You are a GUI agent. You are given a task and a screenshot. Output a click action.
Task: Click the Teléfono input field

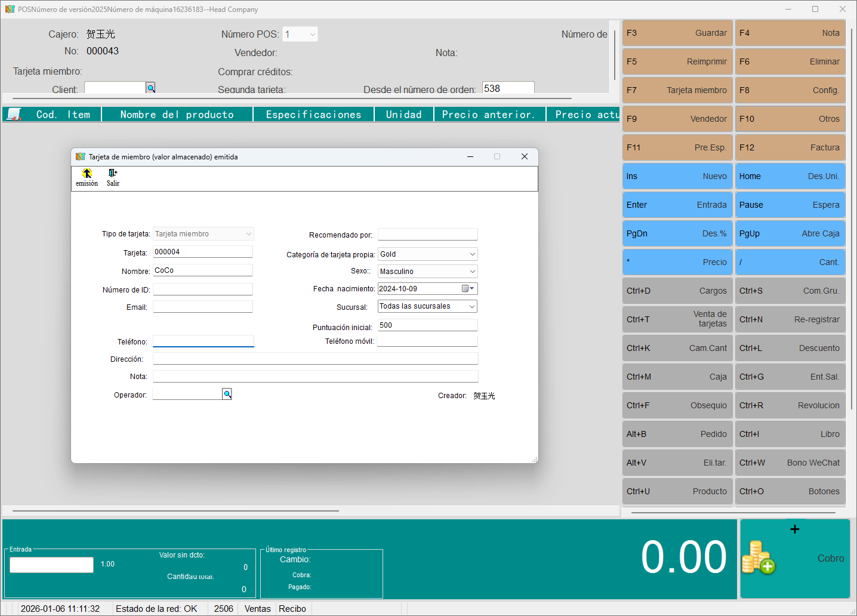tap(203, 341)
